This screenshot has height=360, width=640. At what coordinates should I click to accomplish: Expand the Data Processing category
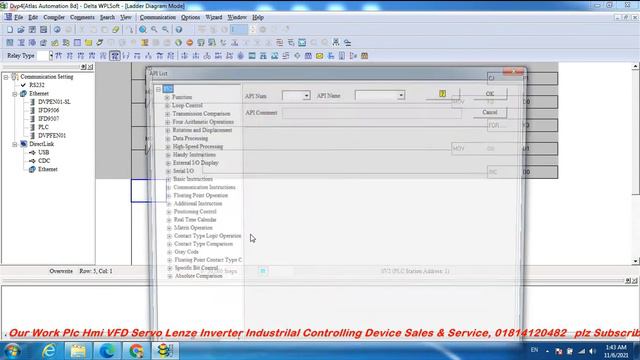click(168, 138)
